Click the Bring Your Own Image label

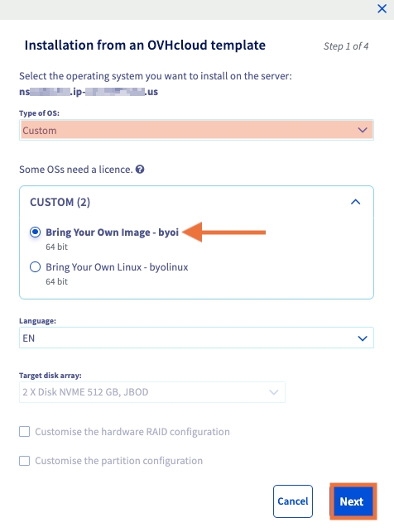click(112, 232)
